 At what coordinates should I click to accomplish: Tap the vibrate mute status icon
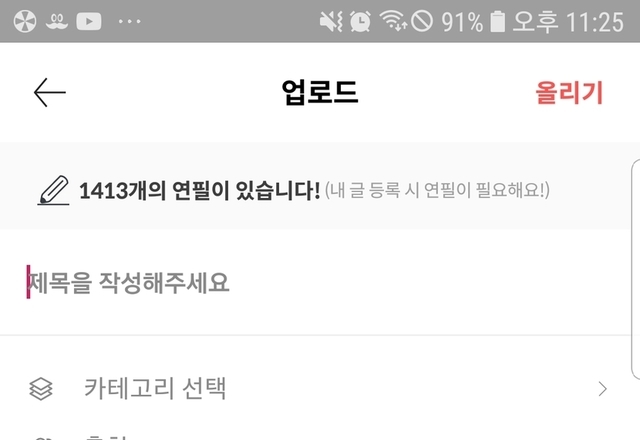click(331, 21)
